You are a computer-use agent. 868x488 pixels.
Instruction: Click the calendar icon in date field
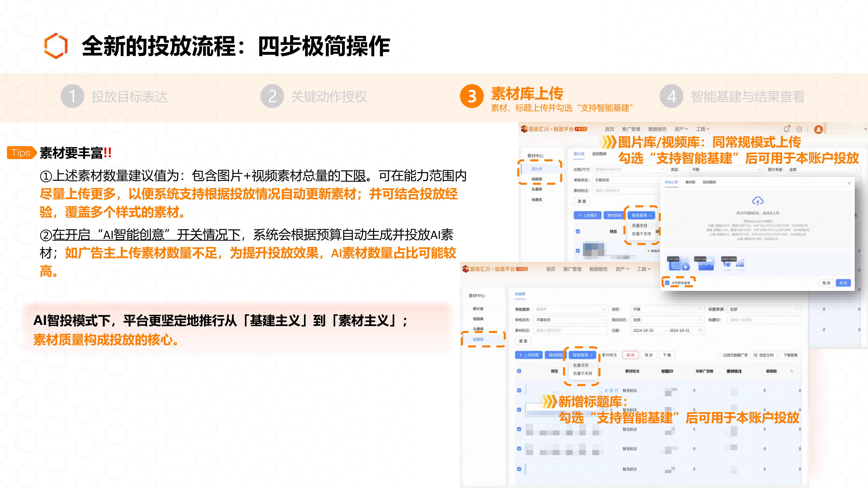700,330
